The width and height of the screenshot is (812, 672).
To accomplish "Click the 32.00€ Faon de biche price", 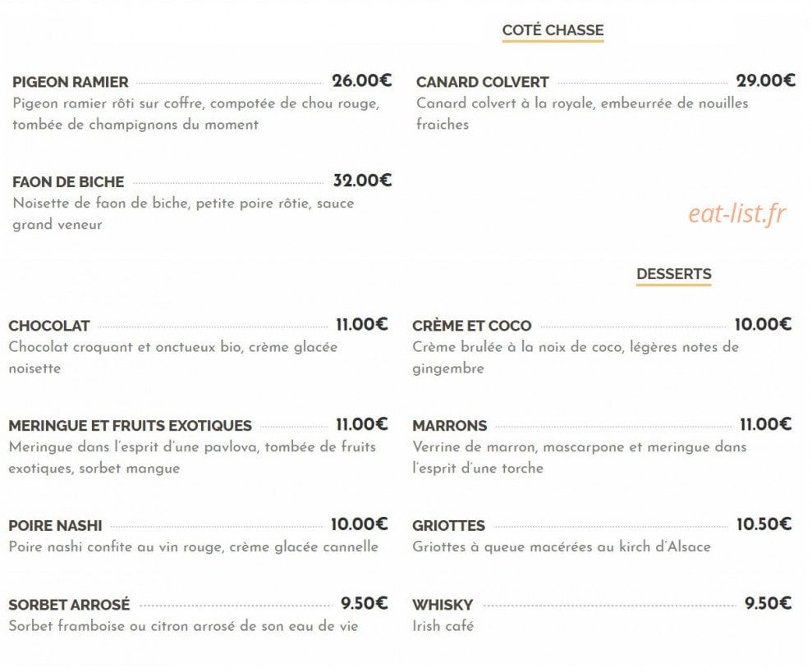I will point(362,181).
